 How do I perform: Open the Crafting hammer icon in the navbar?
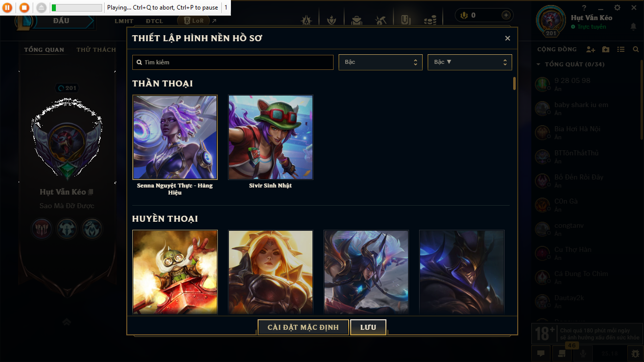380,20
